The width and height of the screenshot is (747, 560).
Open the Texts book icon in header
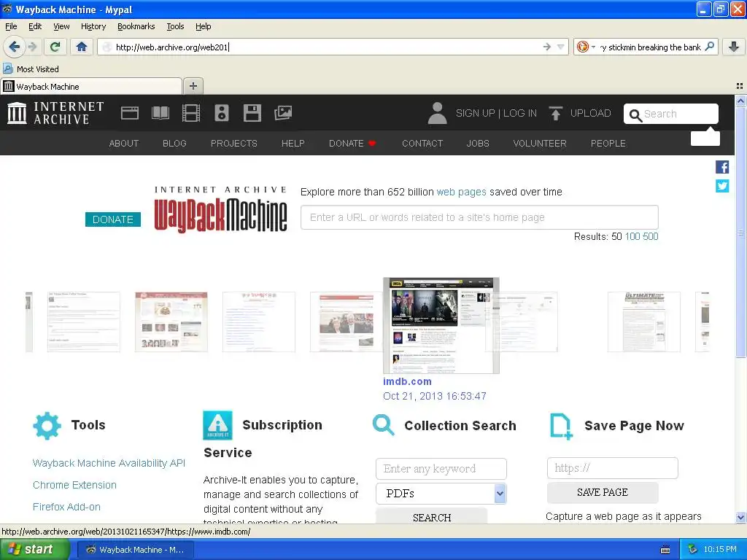click(160, 113)
